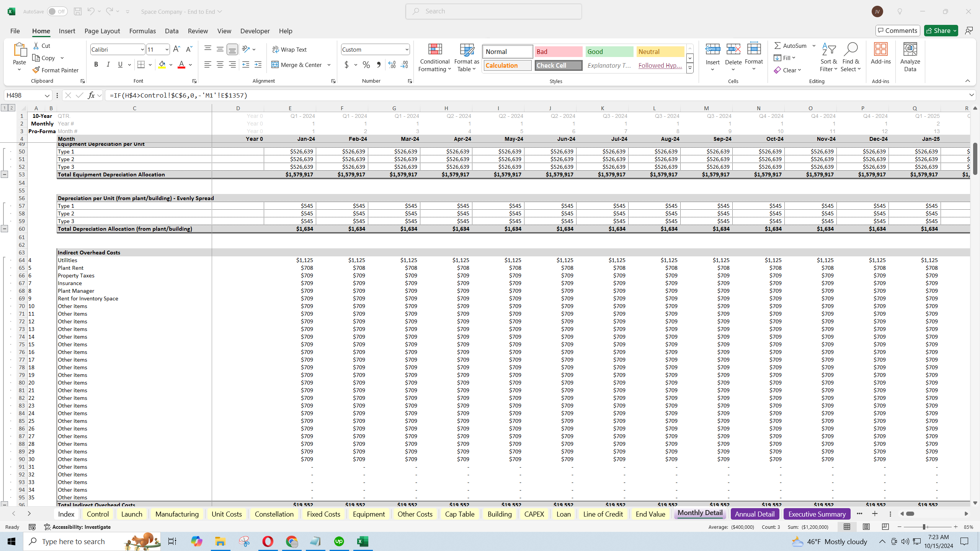Click the Borders icon

click(141, 65)
